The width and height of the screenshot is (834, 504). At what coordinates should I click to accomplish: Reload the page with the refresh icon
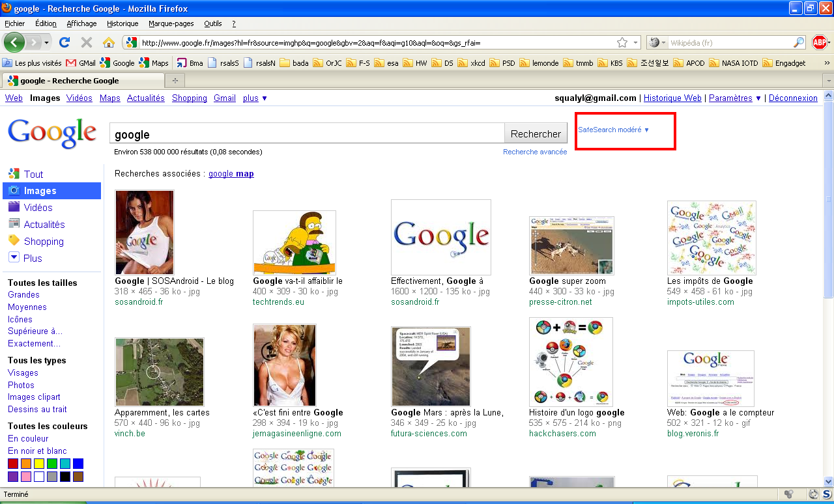pyautogui.click(x=64, y=42)
